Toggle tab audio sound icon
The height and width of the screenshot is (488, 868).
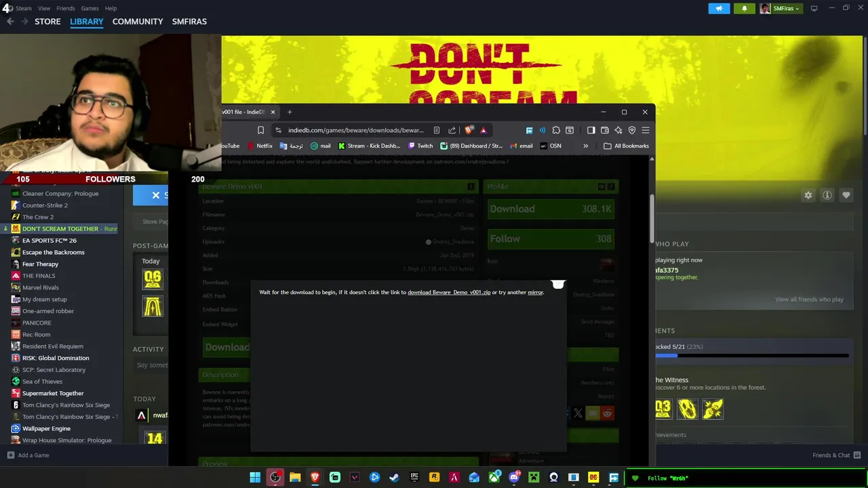[x=542, y=130]
